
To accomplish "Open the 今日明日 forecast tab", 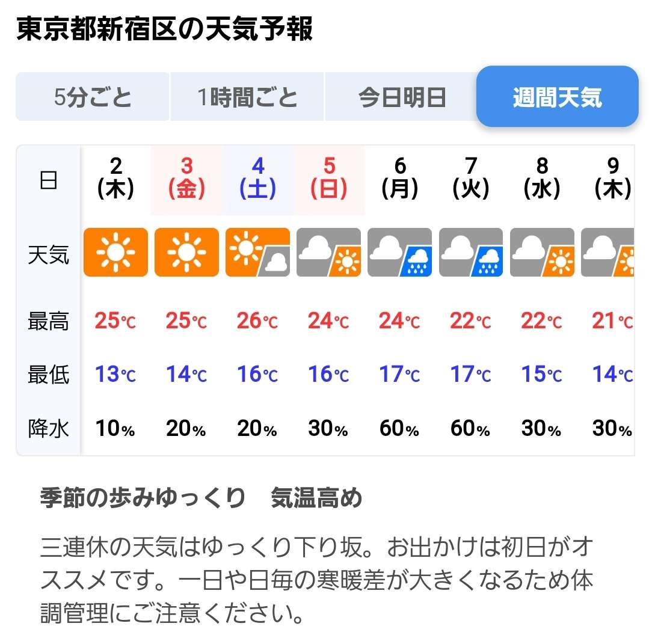I will [402, 97].
